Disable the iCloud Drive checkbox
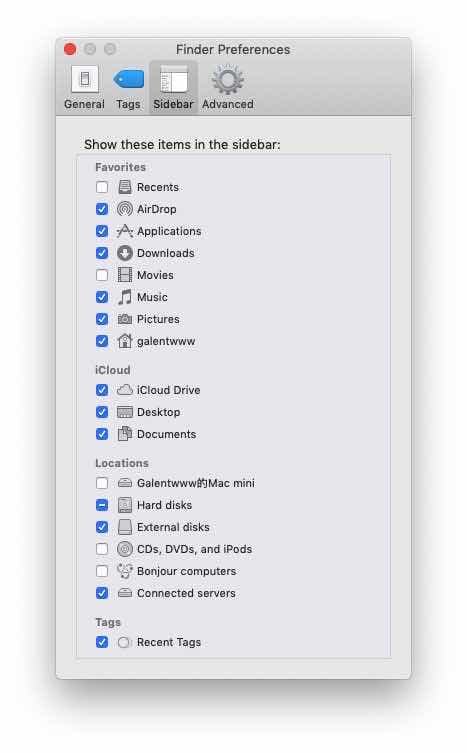The image size is (467, 753). 102,390
